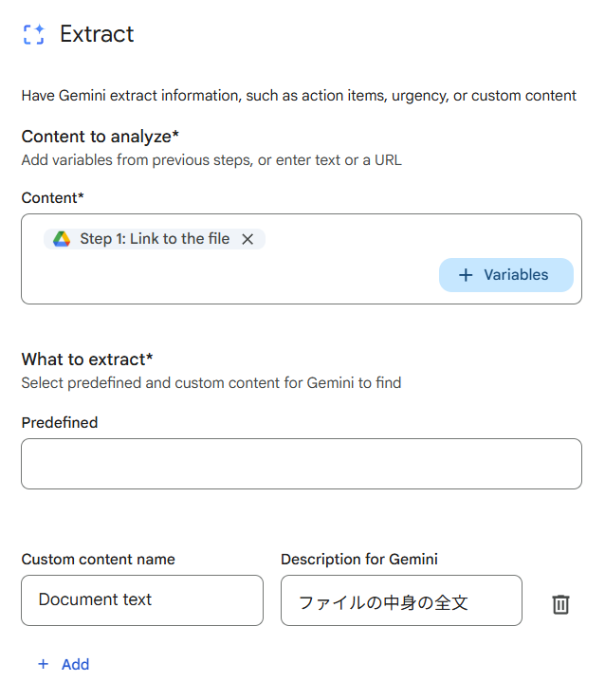
Task: Click the 'Content*' field label
Action: tap(52, 197)
